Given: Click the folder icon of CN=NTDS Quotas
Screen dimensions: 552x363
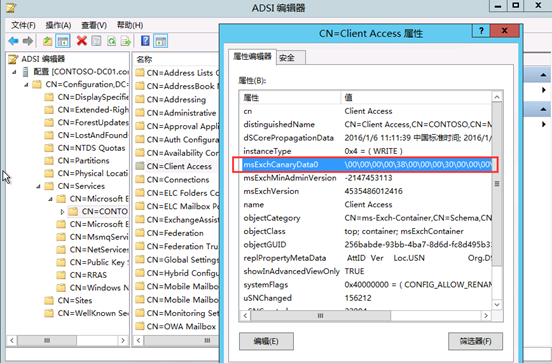Looking at the screenshot, I should (49, 148).
